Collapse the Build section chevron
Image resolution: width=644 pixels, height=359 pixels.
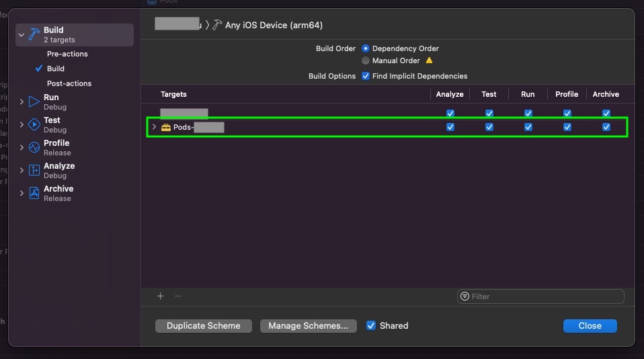(x=22, y=34)
